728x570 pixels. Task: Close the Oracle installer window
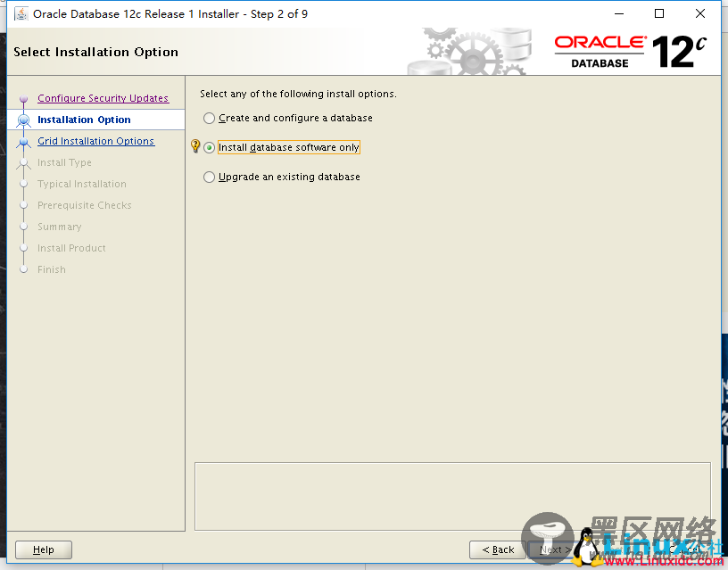(x=700, y=14)
